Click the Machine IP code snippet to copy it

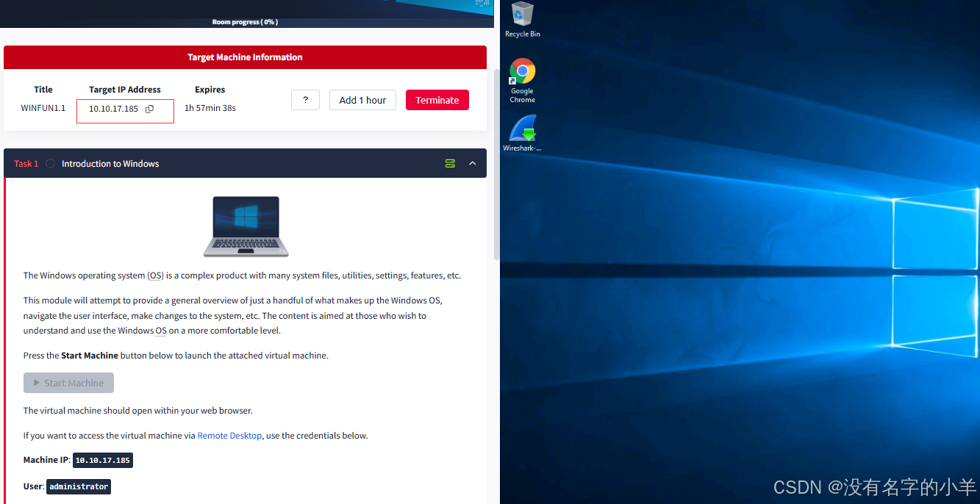click(x=102, y=460)
